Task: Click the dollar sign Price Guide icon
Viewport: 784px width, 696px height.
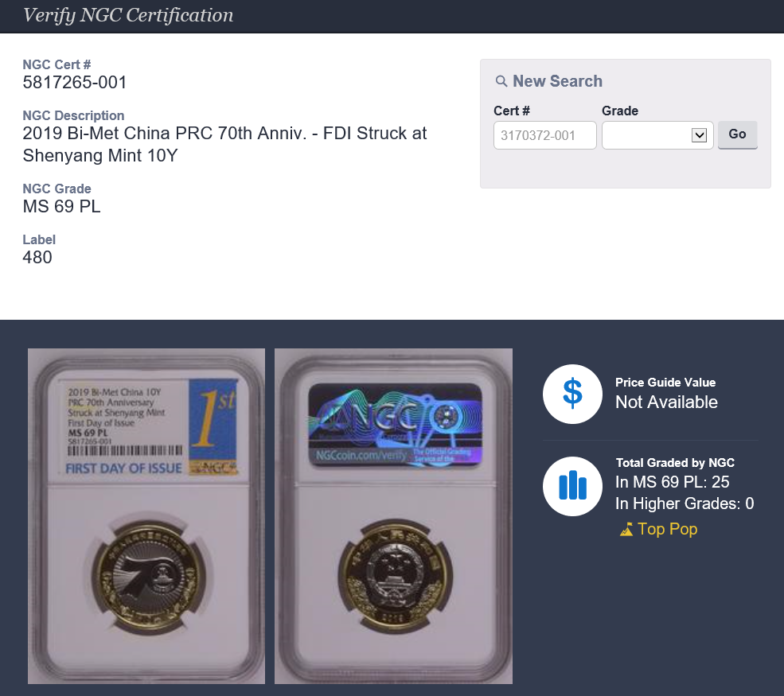Action: coord(572,394)
